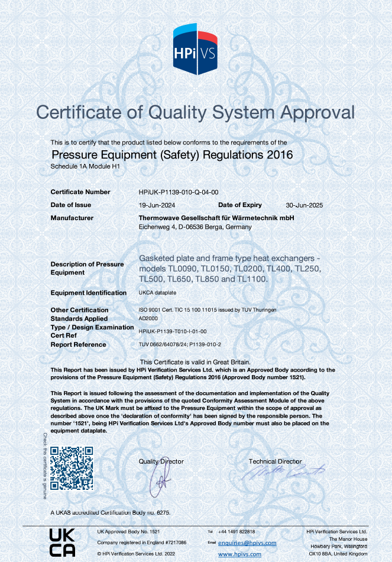The height and width of the screenshot is (562, 392).
Task: Open the www.hpivs.com website link
Action: pos(239,554)
